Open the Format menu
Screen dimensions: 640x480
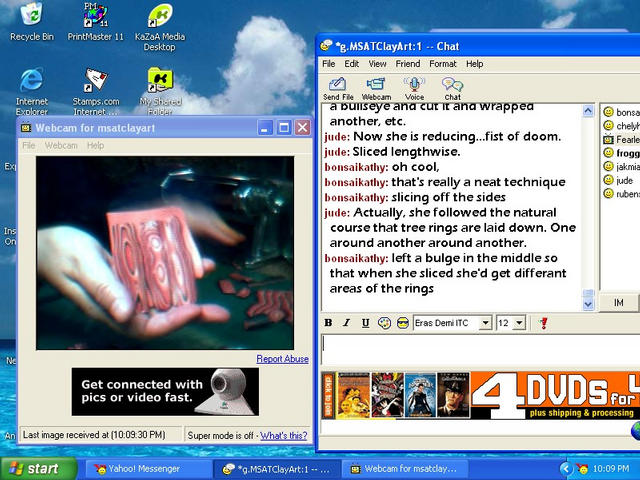[x=443, y=64]
